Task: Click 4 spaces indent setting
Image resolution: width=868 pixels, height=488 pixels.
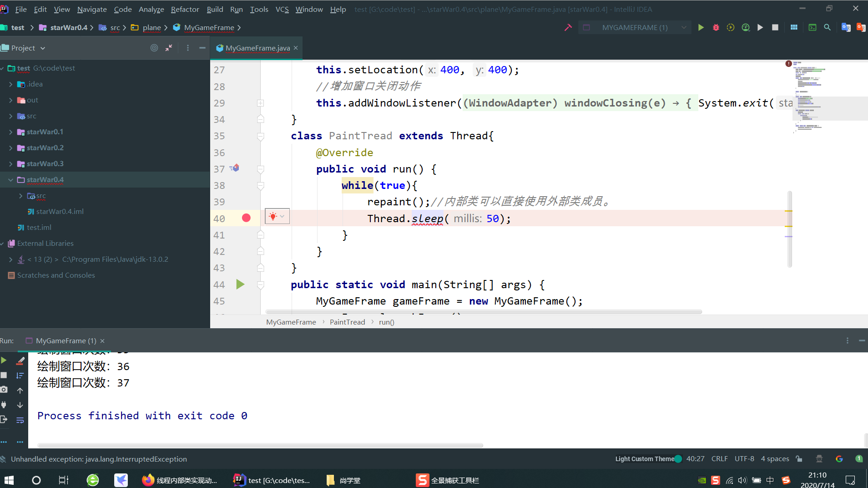Action: tap(775, 459)
